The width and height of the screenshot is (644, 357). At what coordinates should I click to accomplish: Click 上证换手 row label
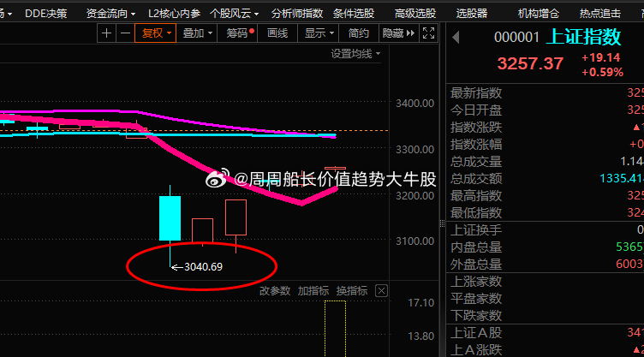pyautogui.click(x=476, y=230)
